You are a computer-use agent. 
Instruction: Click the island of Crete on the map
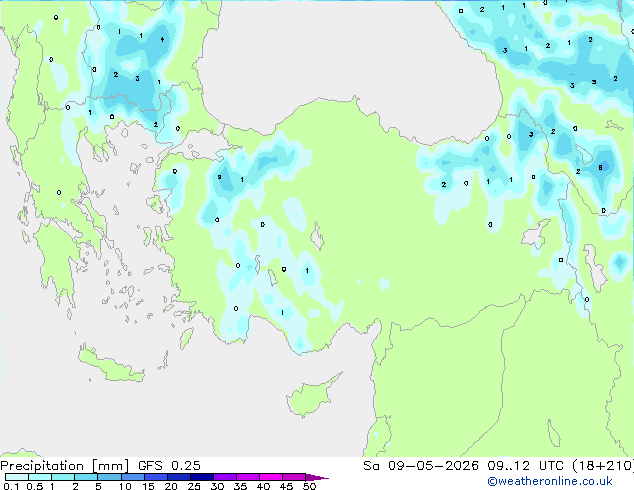click(111, 366)
